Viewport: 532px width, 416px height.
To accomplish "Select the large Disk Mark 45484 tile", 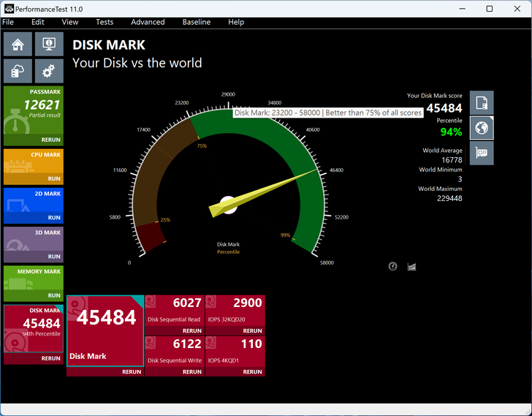I will [104, 331].
